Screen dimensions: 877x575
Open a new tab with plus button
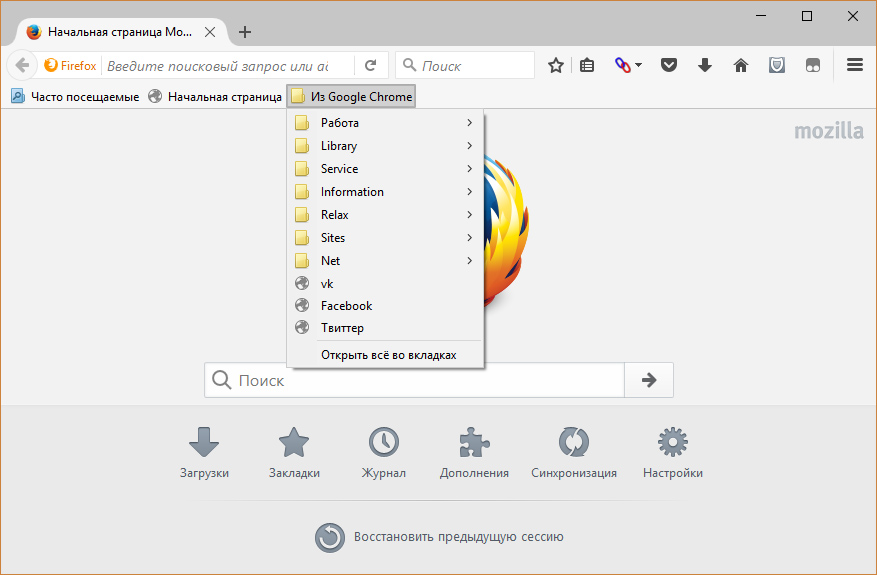[244, 32]
